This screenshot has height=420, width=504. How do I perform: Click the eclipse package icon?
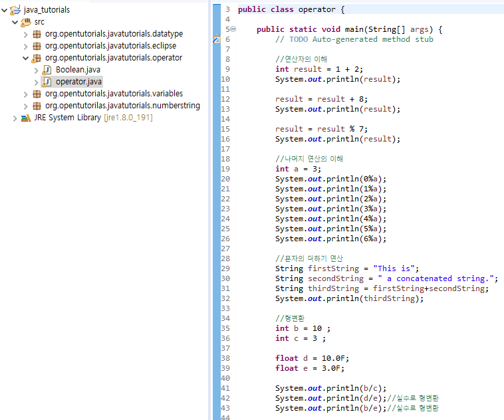tap(37, 46)
